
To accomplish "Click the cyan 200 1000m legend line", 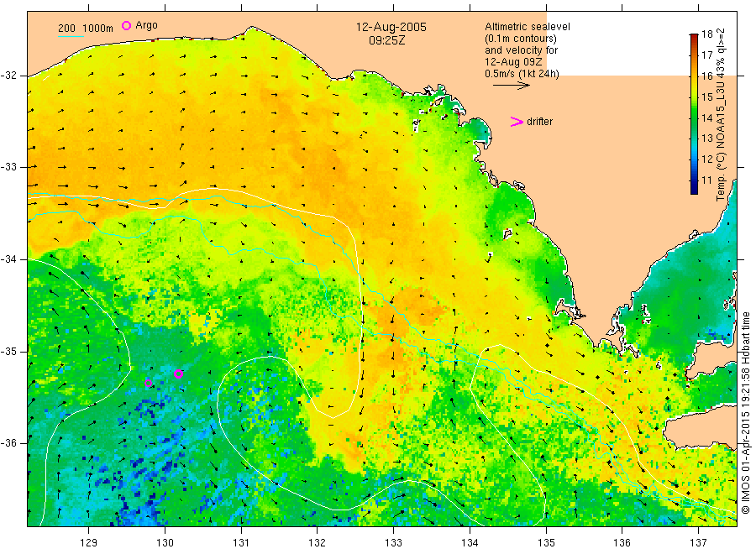I will tap(71, 36).
